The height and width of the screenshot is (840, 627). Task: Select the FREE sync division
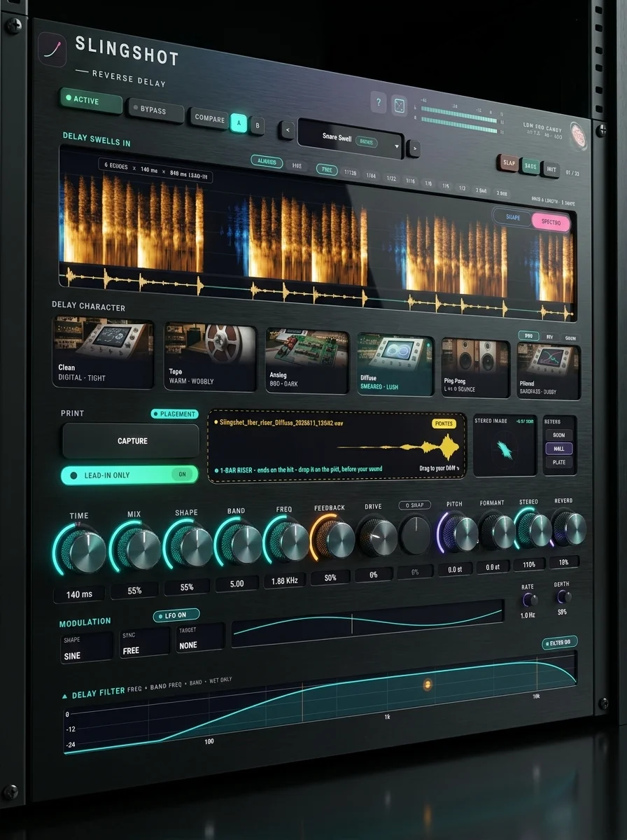(327, 169)
